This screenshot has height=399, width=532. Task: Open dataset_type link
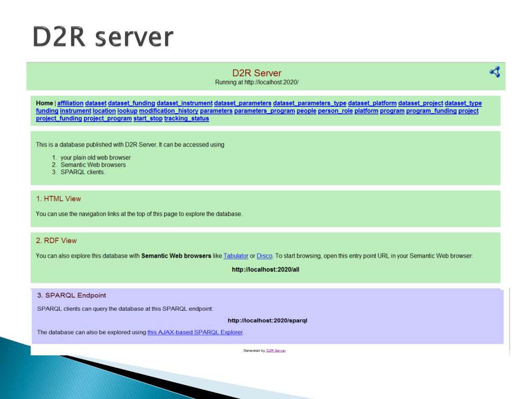click(463, 103)
